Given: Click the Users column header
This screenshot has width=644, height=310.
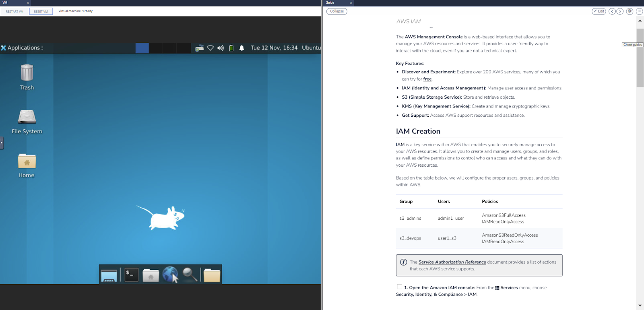Looking at the screenshot, I should pos(444,201).
